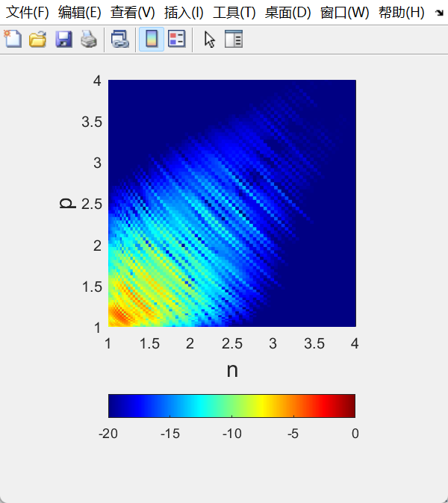Viewport: 448px width, 503px height.
Task: Open the 工具(T) menu
Action: pos(234,13)
